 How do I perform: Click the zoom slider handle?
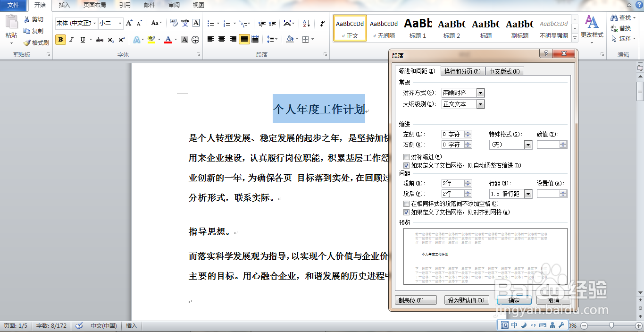click(611, 325)
